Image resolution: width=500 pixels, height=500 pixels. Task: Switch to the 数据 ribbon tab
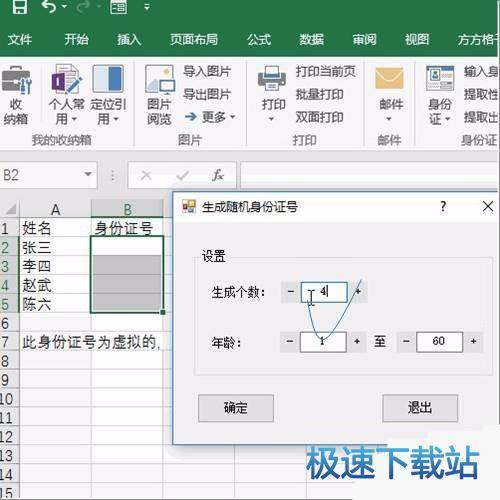tap(311, 40)
